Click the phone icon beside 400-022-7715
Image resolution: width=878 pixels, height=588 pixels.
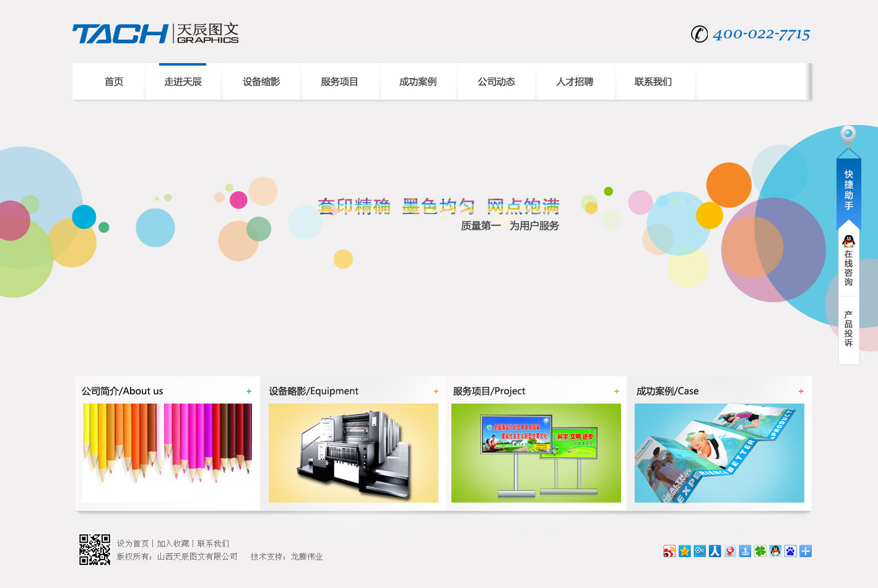click(699, 33)
